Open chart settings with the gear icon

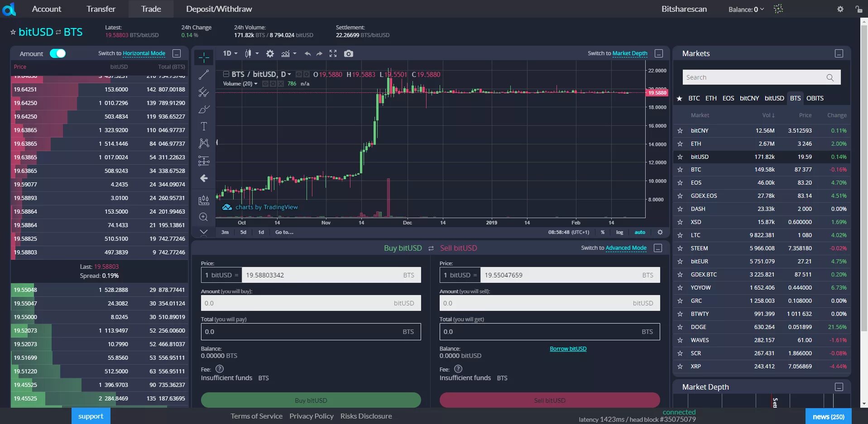pos(270,53)
